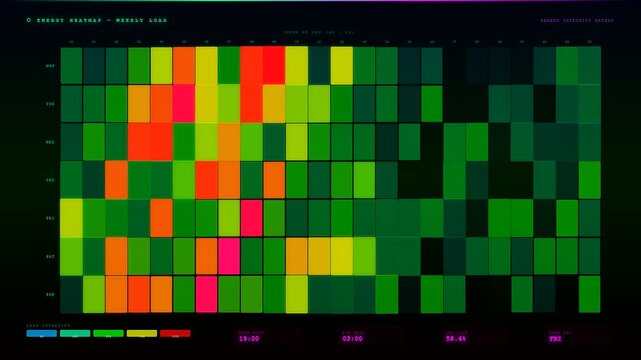Click the FRI row label

pyautogui.click(x=50, y=218)
